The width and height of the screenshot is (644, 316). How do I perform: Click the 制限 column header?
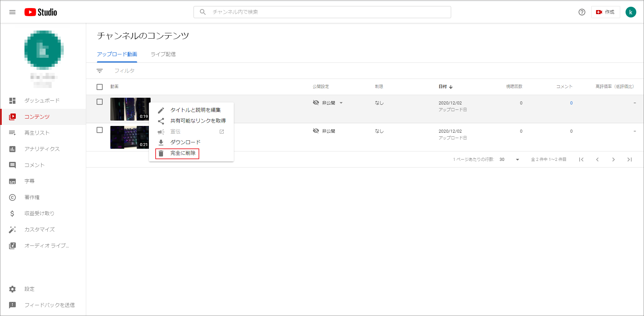379,87
